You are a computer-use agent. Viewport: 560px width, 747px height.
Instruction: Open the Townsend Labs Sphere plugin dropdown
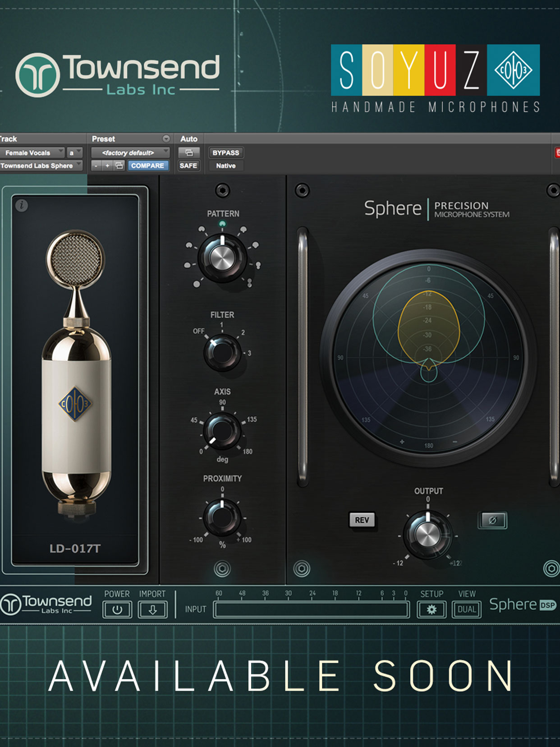[41, 166]
